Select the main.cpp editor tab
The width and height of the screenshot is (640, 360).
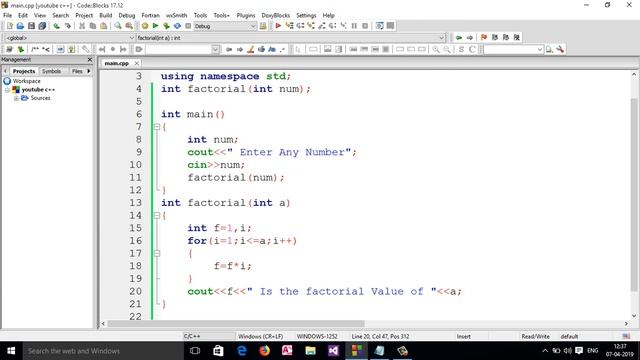[x=116, y=63]
